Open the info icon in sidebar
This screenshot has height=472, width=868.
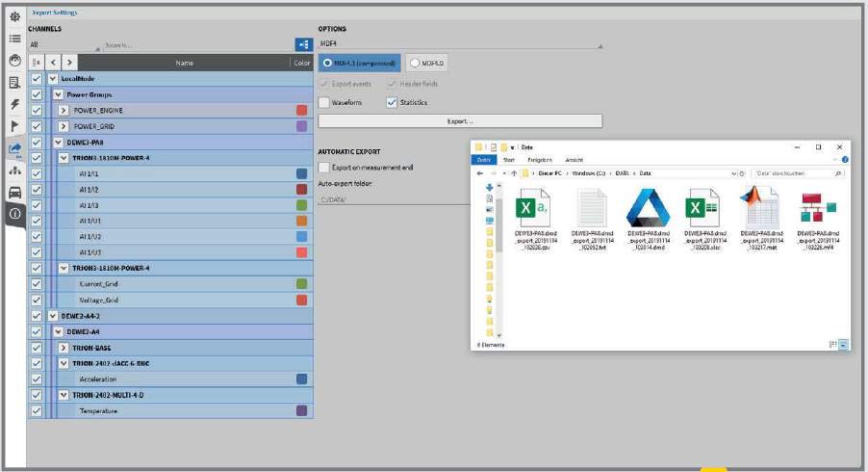coord(14,213)
